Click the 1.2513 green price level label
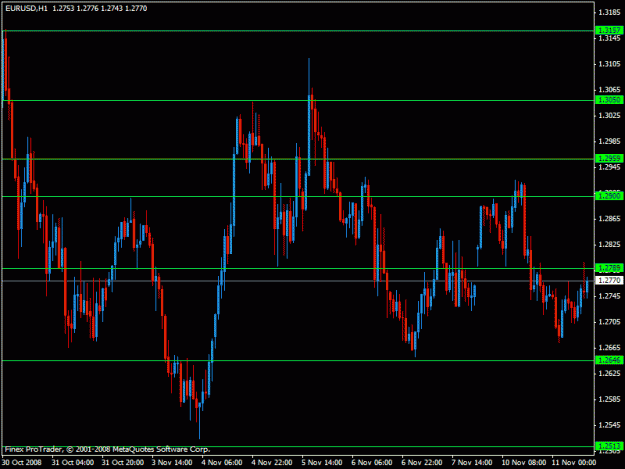 tap(609, 446)
